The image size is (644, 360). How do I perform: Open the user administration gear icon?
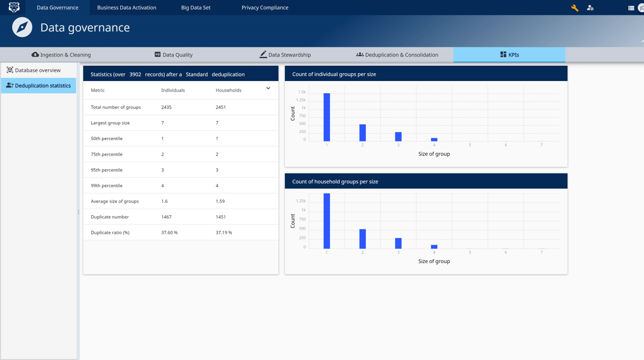pos(590,8)
